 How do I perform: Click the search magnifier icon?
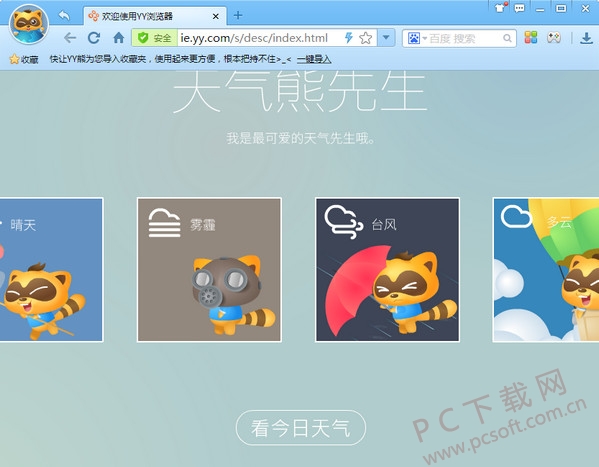tap(507, 38)
